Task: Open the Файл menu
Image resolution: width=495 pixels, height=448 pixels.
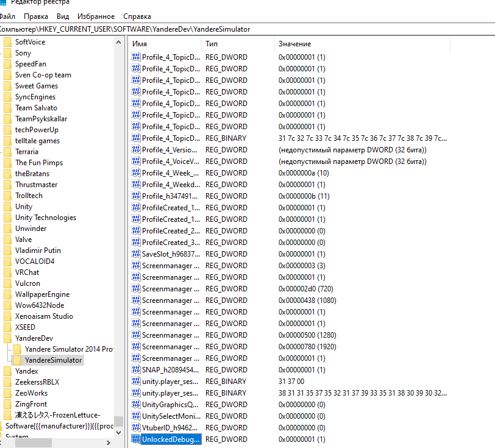Action: [x=7, y=16]
